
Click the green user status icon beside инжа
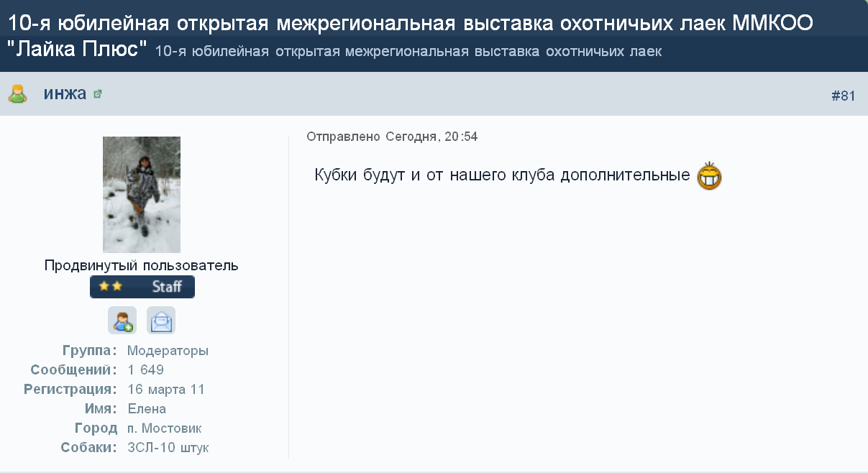pyautogui.click(x=17, y=94)
